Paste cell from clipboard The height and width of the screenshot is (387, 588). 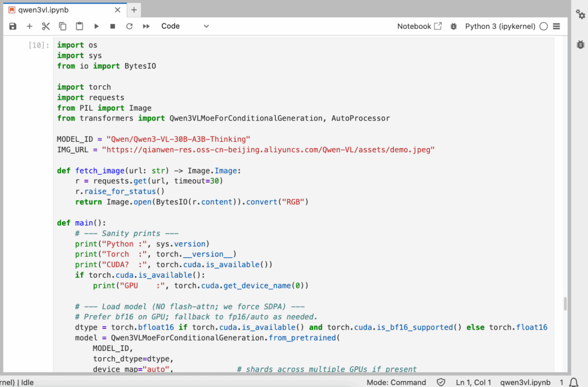tap(79, 26)
